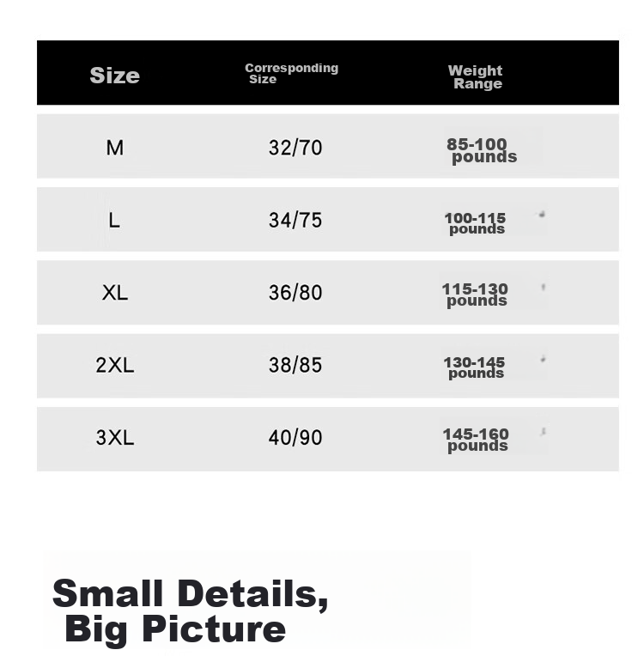
Task: Click the 100-115 pounds weight range
Action: [x=475, y=224]
